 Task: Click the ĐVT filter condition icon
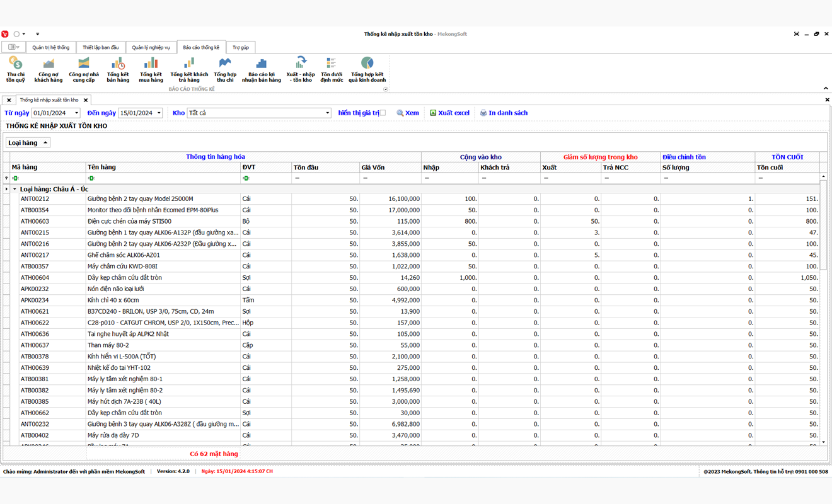(x=246, y=178)
